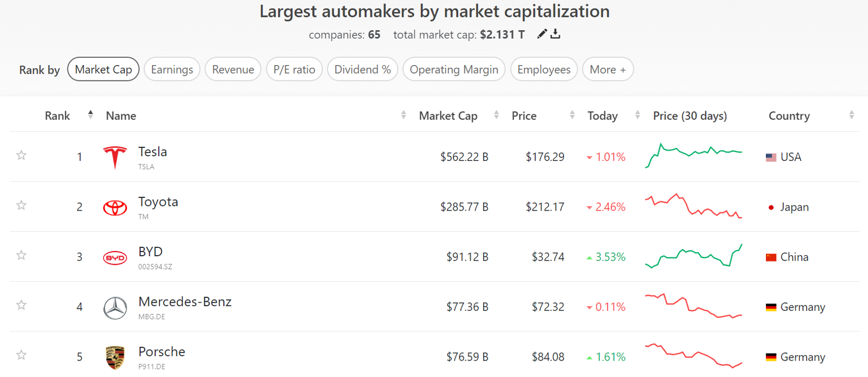Screen dimensions: 868x377
Task: Star BYD as a favorite
Action: (x=21, y=255)
